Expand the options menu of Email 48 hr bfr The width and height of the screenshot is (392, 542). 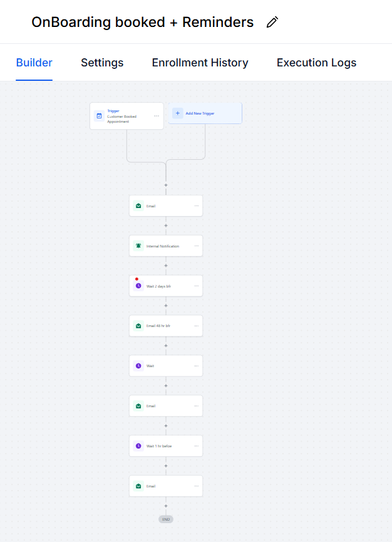[x=197, y=326]
